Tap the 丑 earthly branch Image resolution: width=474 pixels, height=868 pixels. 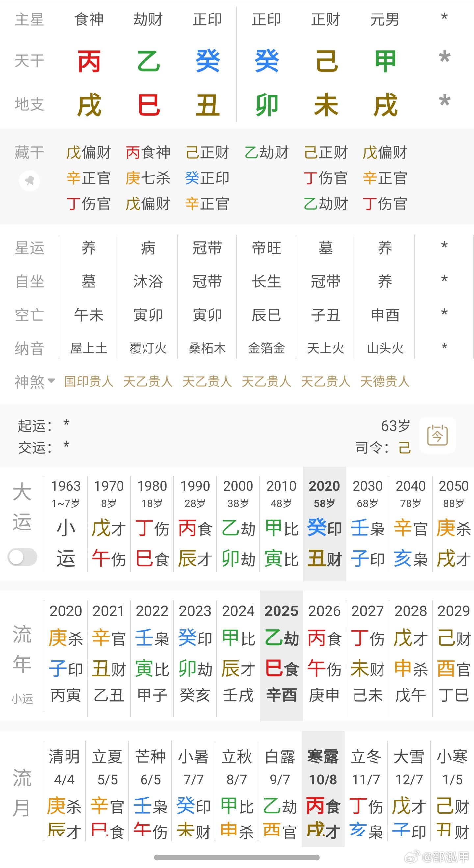click(x=207, y=105)
